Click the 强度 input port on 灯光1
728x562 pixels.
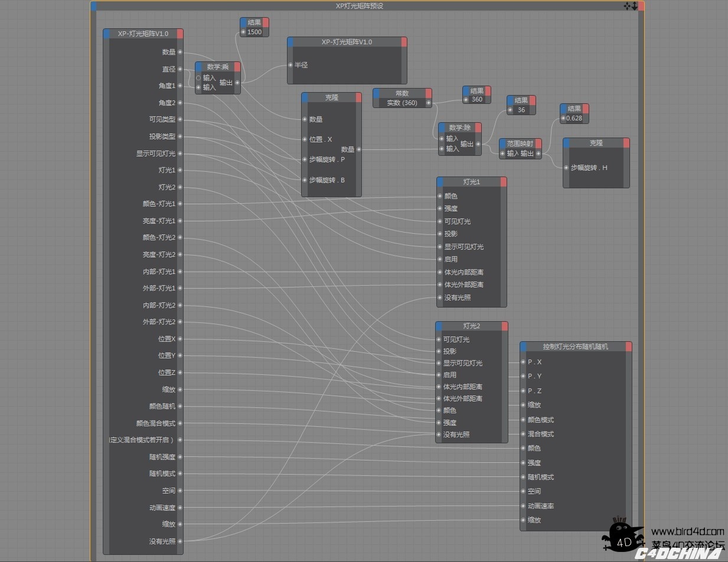click(440, 208)
